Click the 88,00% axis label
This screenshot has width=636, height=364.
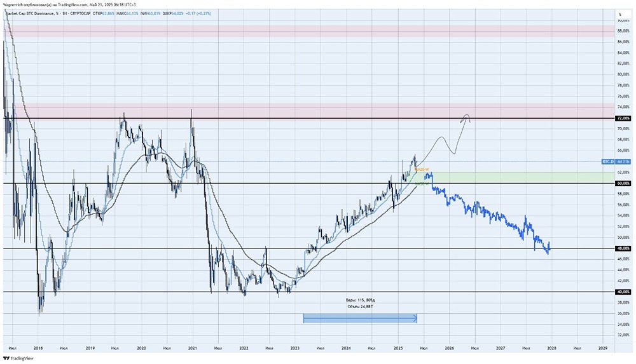tap(623, 30)
